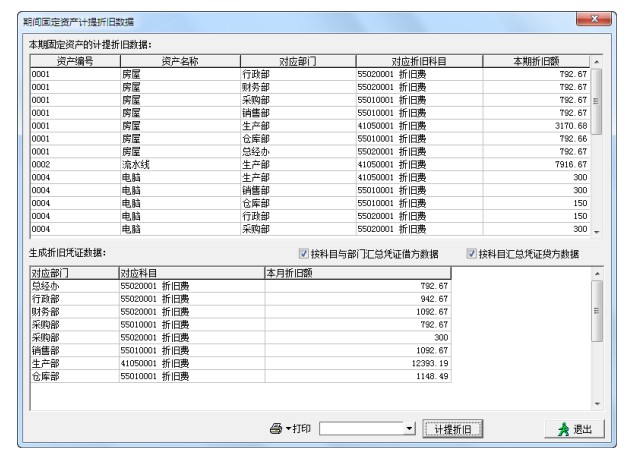Click the green exit figure icon
Screen dimensions: 641x461
561,429
